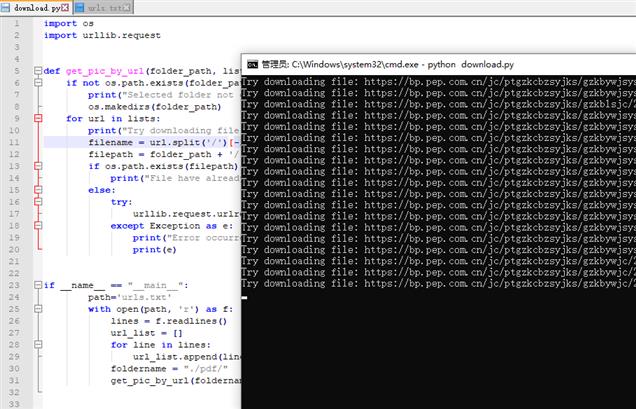Click the 'try:' keyword in code
This screenshot has height=409, width=636.
(x=122, y=202)
